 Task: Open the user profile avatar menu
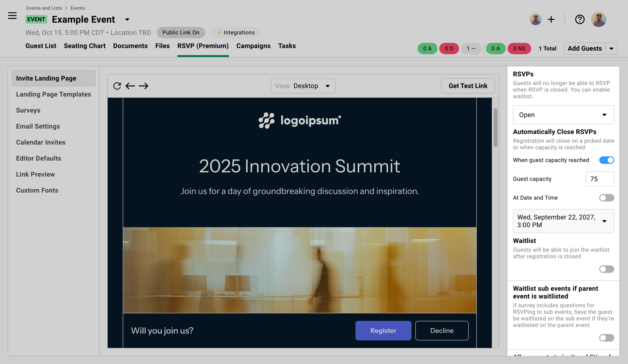[599, 20]
